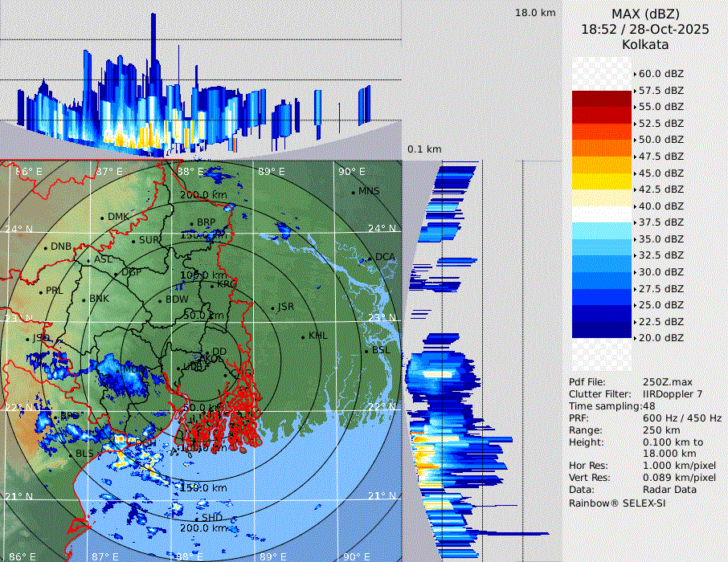Click the dark red swatch atop legend
Viewport: 728px width, 562px height.
coord(601,99)
